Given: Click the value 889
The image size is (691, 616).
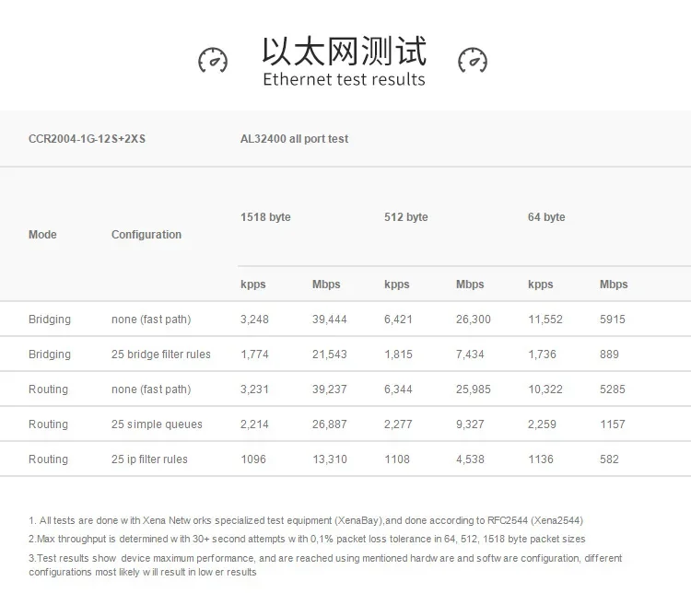Looking at the screenshot, I should tap(609, 354).
